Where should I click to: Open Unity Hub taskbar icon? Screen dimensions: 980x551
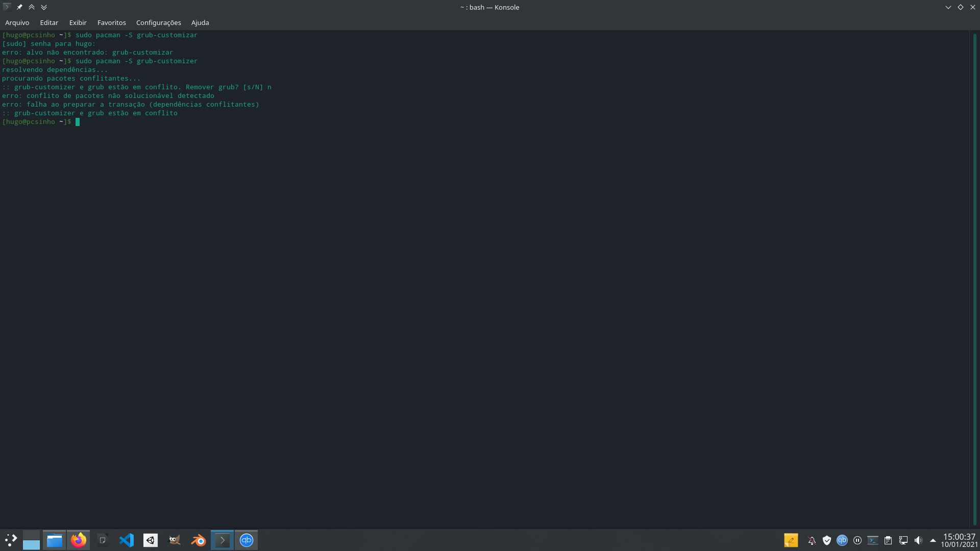click(x=151, y=540)
